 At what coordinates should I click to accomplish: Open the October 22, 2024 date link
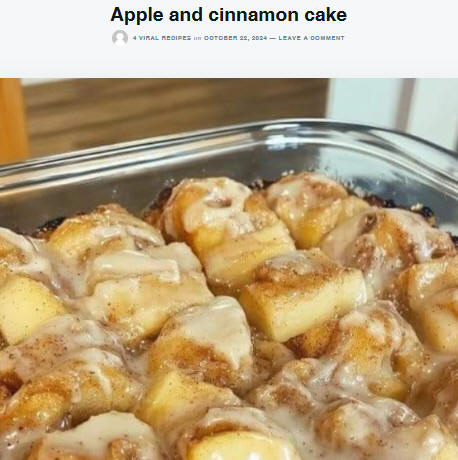[235, 38]
